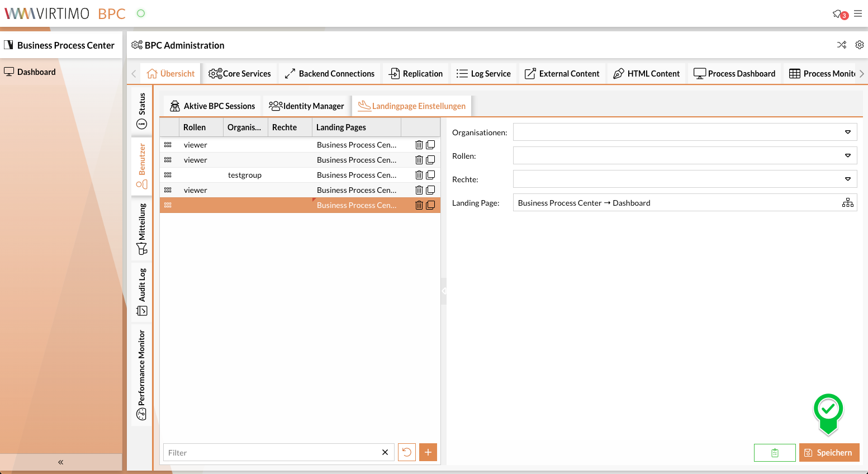
Task: Open the Backend Connections tab
Action: point(330,74)
